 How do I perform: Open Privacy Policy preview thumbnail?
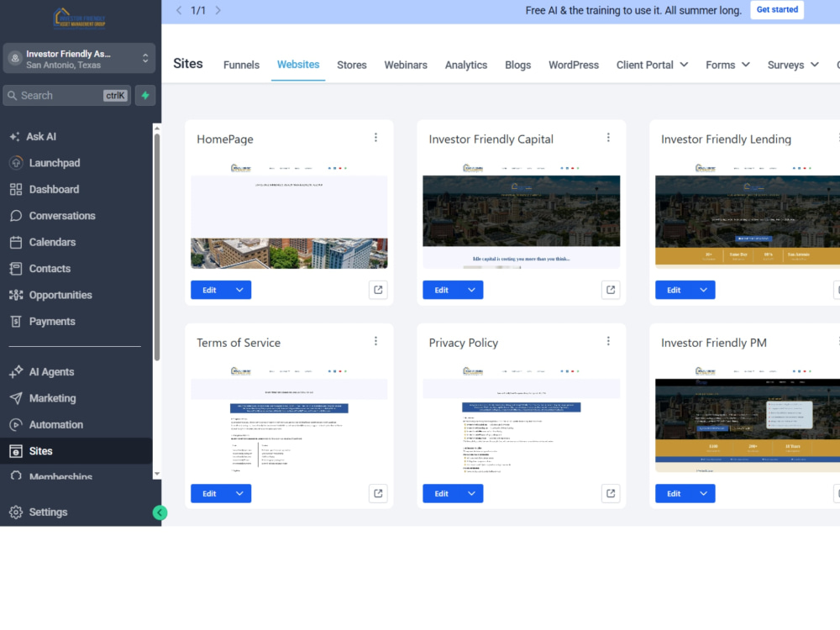pyautogui.click(x=522, y=418)
